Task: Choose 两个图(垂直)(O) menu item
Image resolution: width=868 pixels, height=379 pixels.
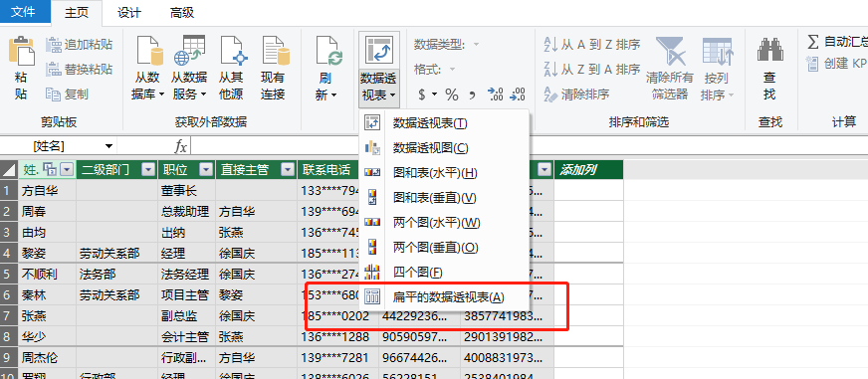Action: coord(445,248)
